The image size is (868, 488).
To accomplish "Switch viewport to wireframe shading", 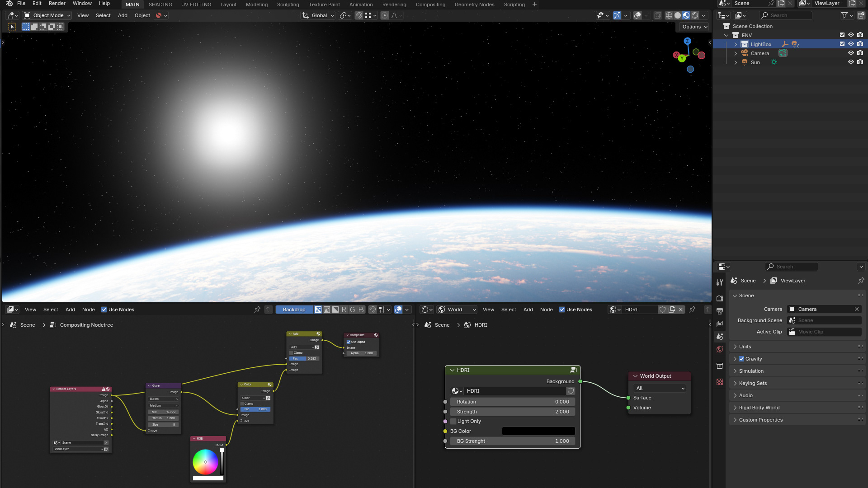I will coord(669,15).
